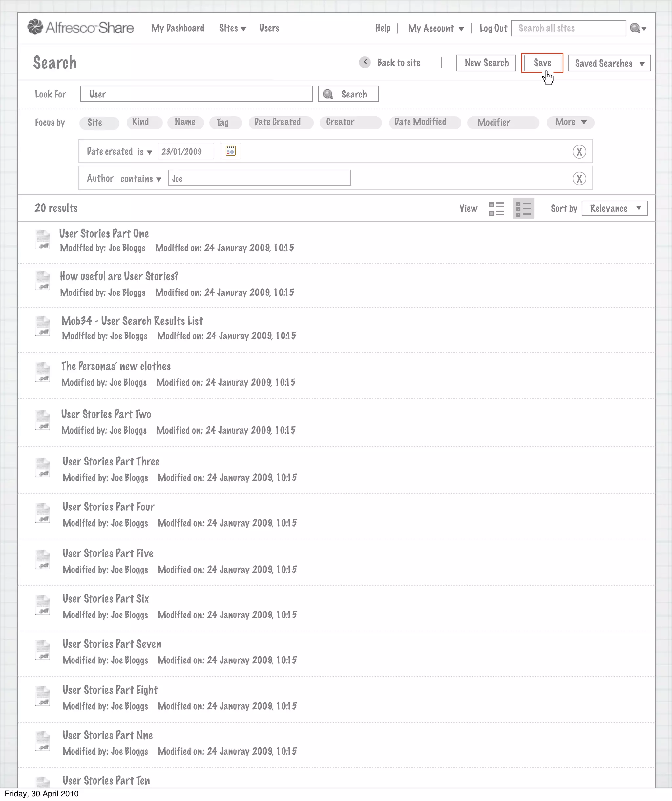Open PDF icon for User Stories Part One
The image size is (672, 801).
point(43,240)
